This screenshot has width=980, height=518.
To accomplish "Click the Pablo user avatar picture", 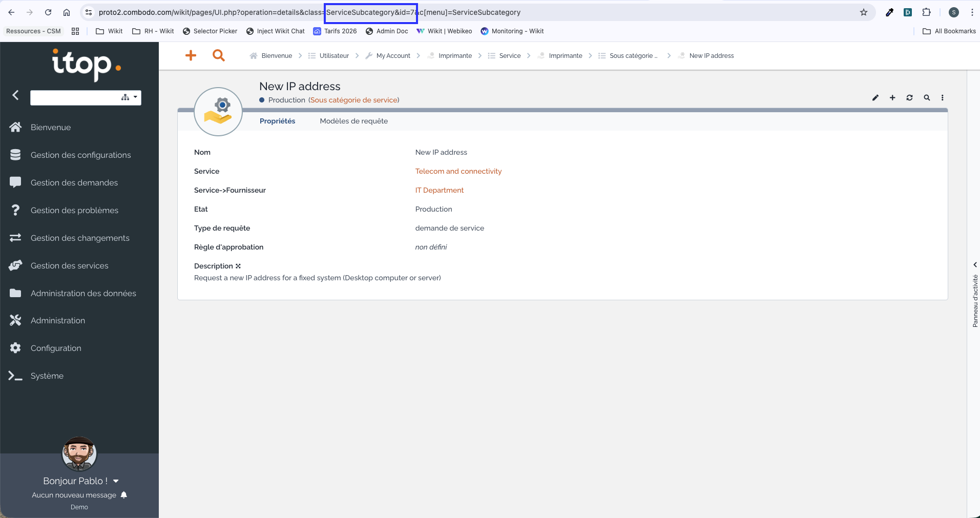I will coord(79,454).
